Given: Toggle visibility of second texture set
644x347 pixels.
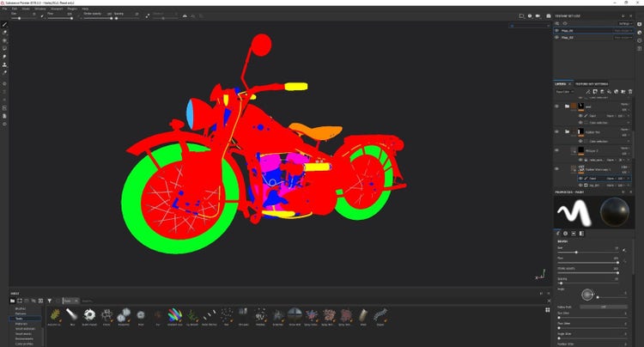Looking at the screenshot, I should click(556, 38).
